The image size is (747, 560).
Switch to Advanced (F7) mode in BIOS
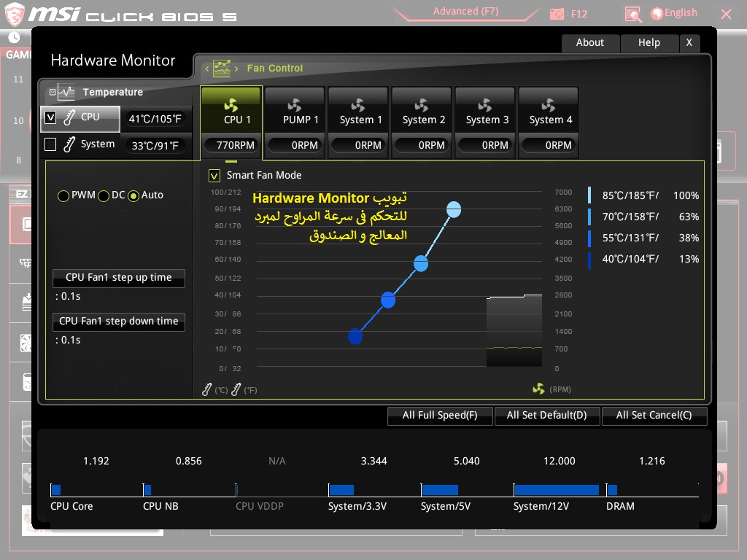pyautogui.click(x=466, y=12)
